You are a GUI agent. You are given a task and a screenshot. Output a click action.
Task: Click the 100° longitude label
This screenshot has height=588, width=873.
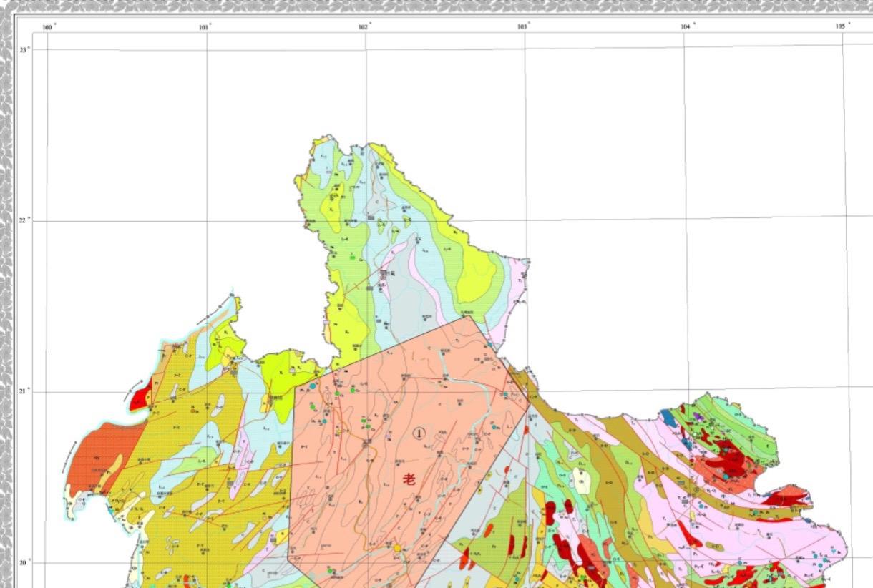(x=48, y=27)
